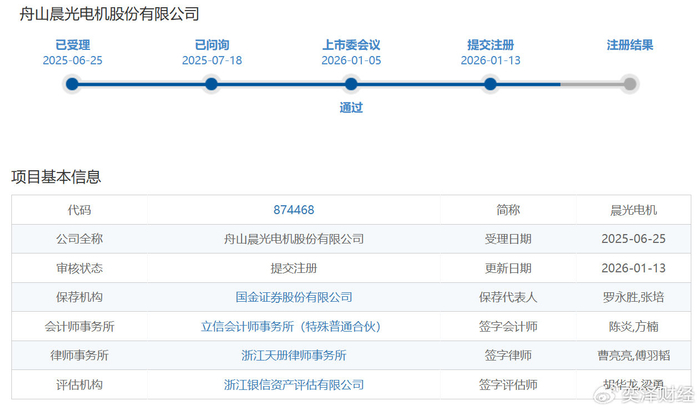Click the 提交注册 timeline dot

coord(491,84)
